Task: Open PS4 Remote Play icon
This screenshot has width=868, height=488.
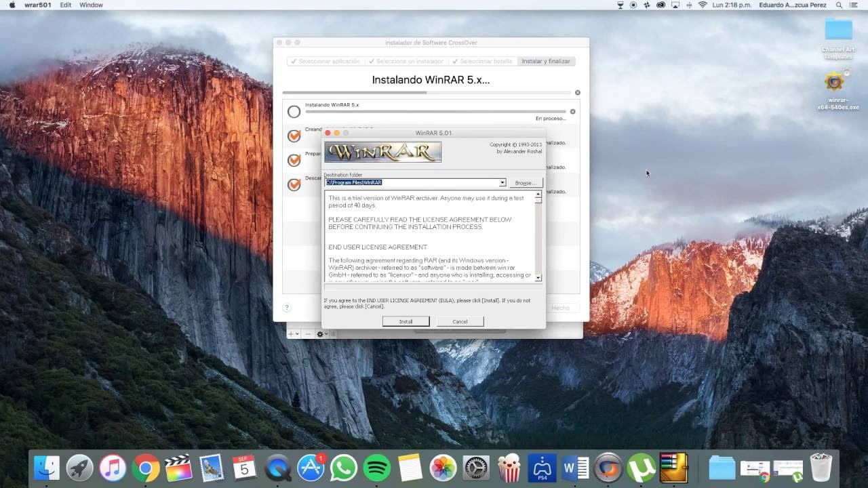Action: coord(542,468)
